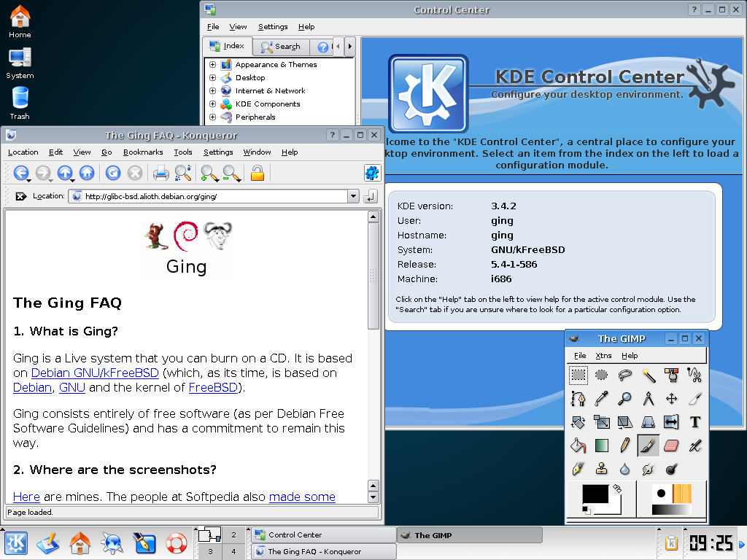Select the Text tool in GIMP toolbox
Image resolution: width=747 pixels, height=560 pixels.
694,421
